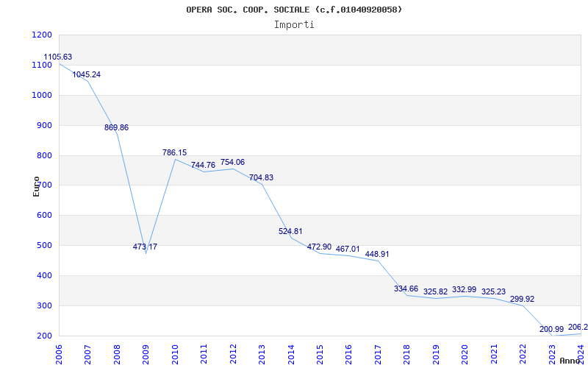Screen dimensions: 588x368
Task: Click the 2019 x-axis label
Action: (436, 353)
